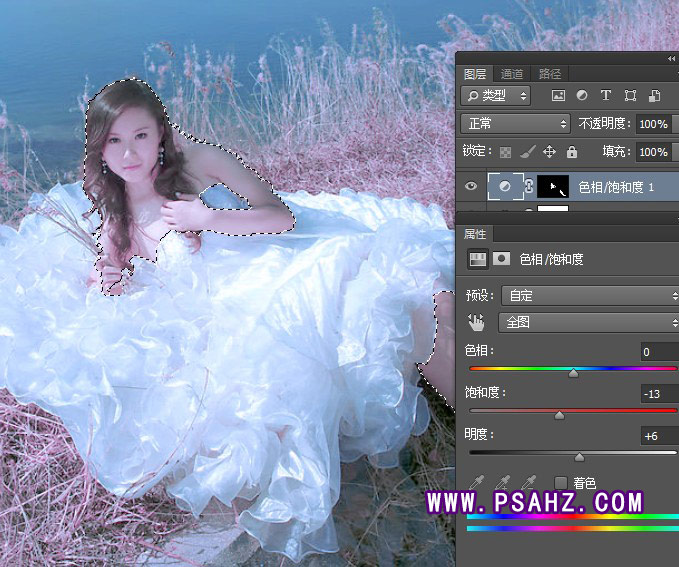Screen dimensions: 679x567
Task: Switch to the 路径 tab
Action: coord(549,74)
